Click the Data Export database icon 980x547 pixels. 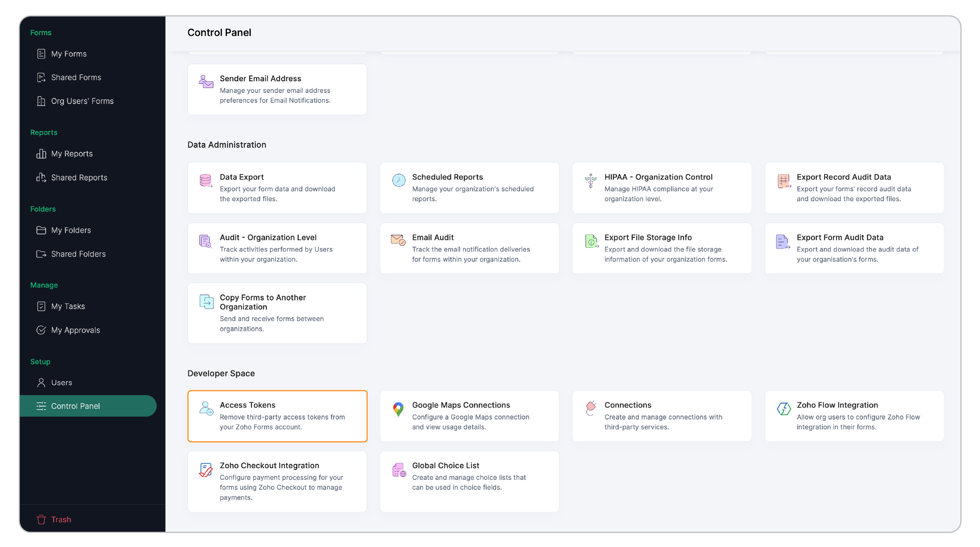click(206, 180)
